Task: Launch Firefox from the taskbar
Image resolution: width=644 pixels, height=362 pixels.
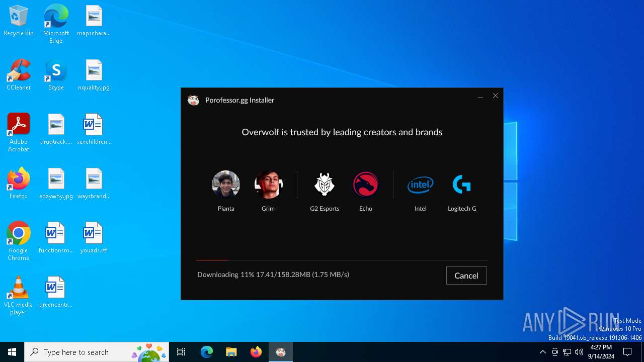Action: [x=256, y=352]
